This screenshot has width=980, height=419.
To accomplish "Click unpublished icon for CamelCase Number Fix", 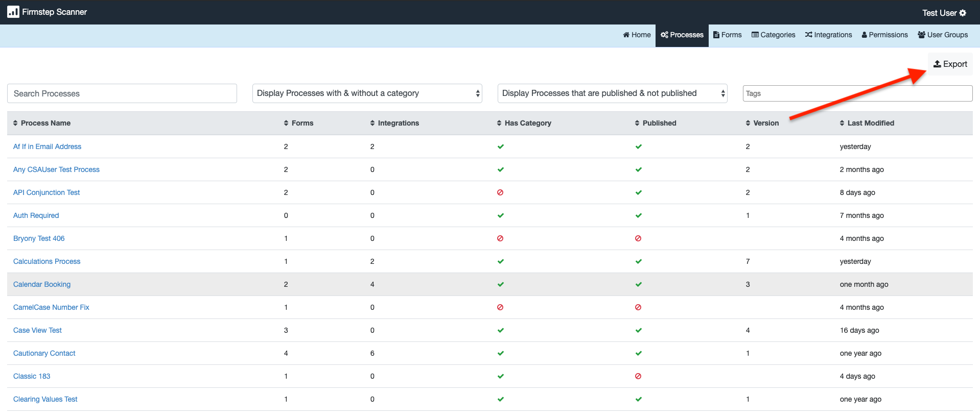I will tap(638, 307).
